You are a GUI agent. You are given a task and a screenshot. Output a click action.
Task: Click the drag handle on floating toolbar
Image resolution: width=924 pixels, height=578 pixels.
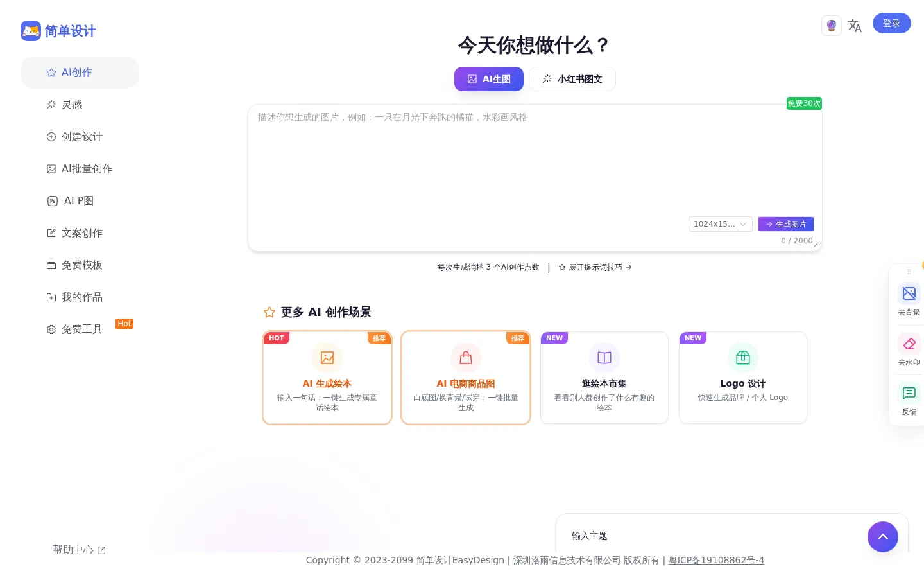pos(909,272)
